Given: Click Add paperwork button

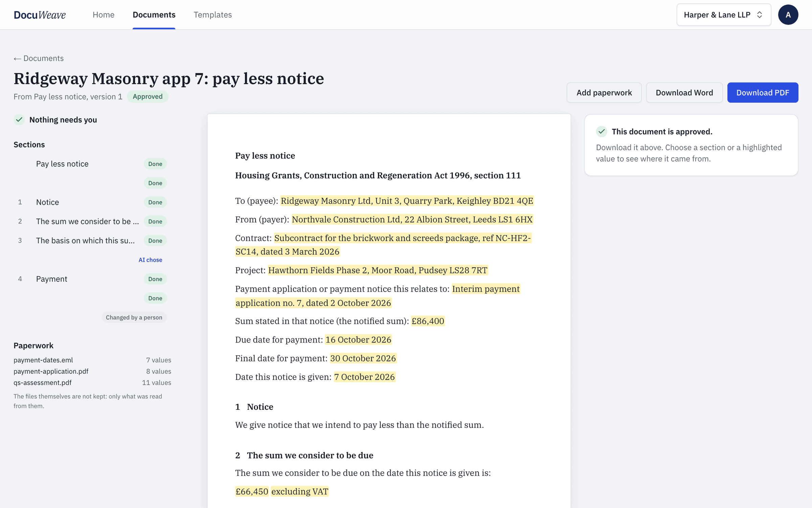Looking at the screenshot, I should click(x=604, y=92).
